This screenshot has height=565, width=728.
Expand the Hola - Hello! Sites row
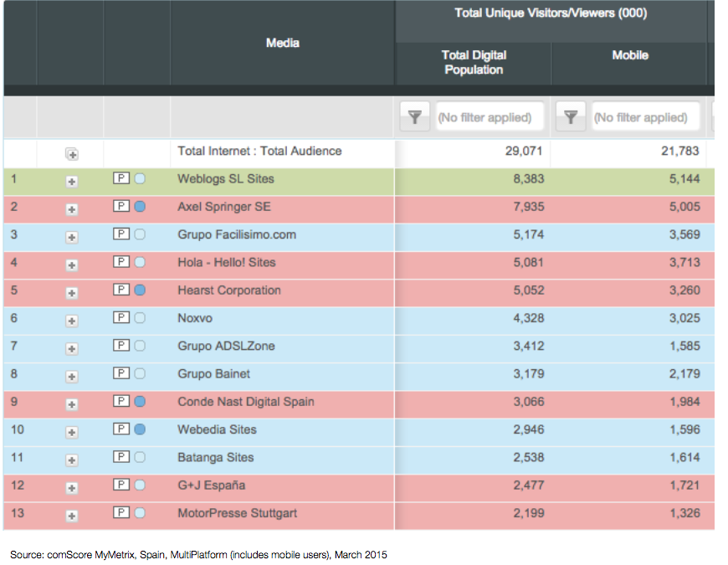71,265
